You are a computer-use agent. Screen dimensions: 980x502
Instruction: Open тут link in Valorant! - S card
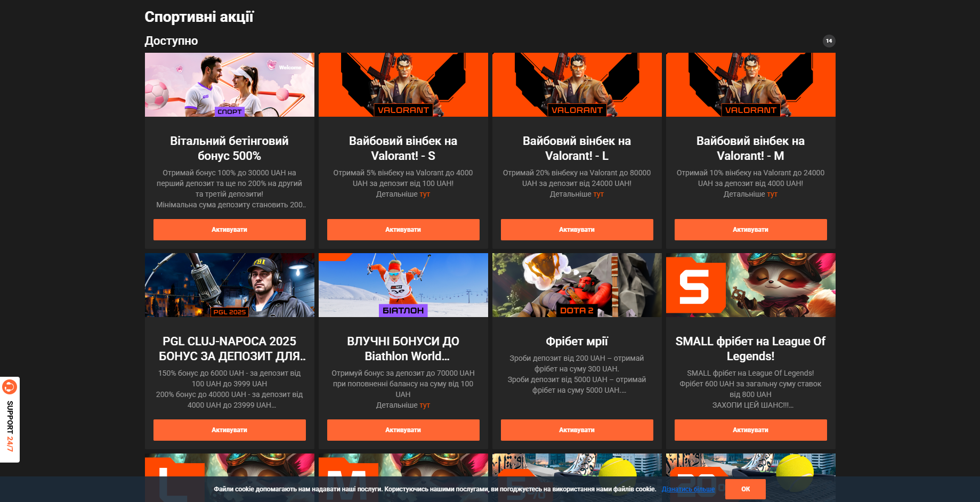pos(425,194)
